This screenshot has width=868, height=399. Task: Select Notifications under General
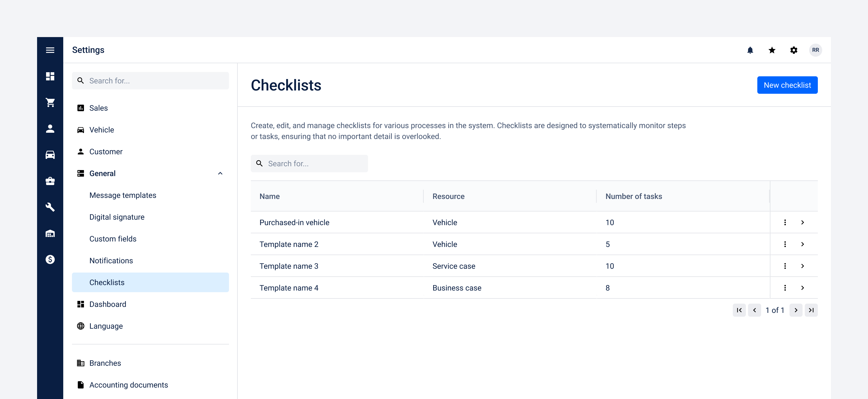[x=150, y=261]
